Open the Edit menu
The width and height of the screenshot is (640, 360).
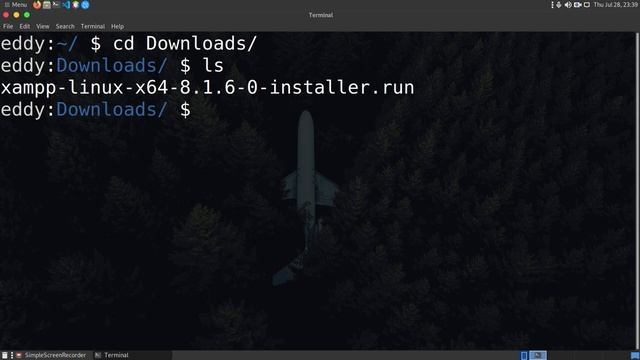[24, 27]
